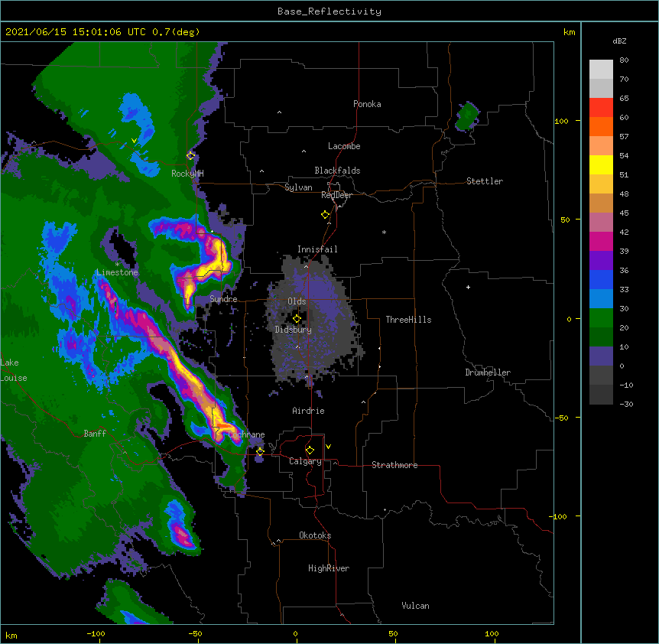The image size is (659, 644).
Task: Click the gray clutter patch around Olds
Action: [313, 320]
